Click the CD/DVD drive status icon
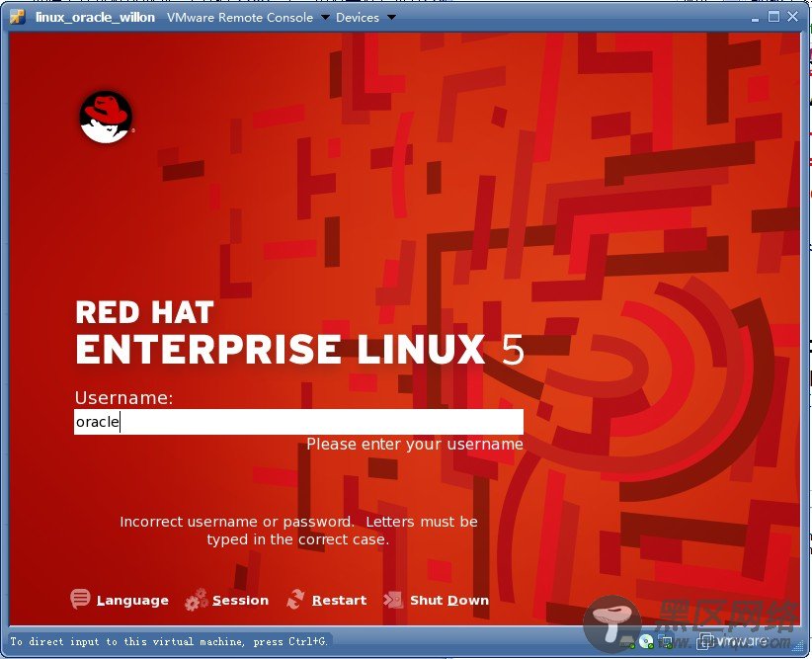Viewport: 812px width, 659px height. (x=646, y=641)
